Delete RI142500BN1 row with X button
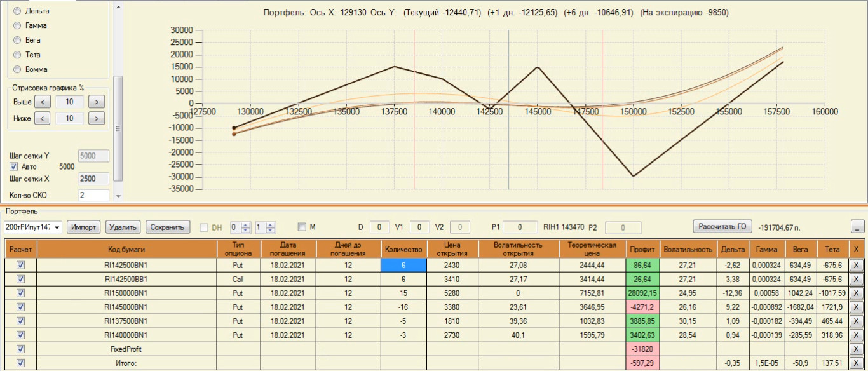This screenshot has height=371, width=868. tap(856, 266)
